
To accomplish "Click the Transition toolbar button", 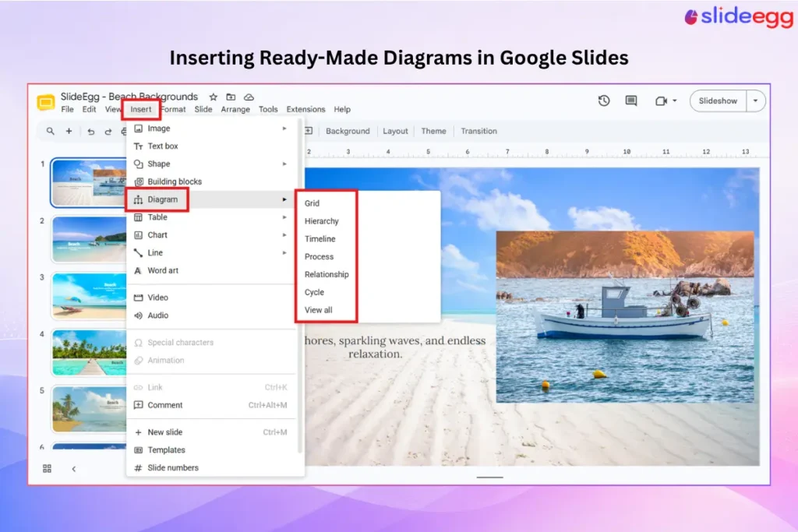I will pyautogui.click(x=479, y=131).
